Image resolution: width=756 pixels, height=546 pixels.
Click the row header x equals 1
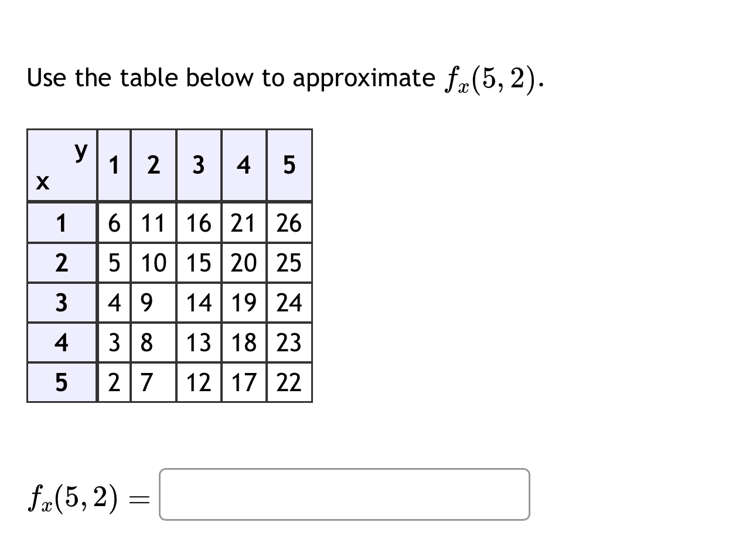(x=62, y=223)
